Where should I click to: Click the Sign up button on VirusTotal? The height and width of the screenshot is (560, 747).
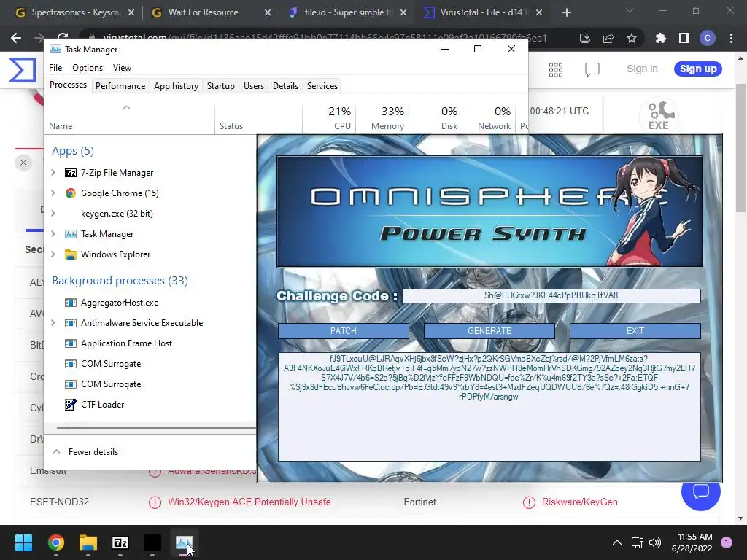coord(698,69)
